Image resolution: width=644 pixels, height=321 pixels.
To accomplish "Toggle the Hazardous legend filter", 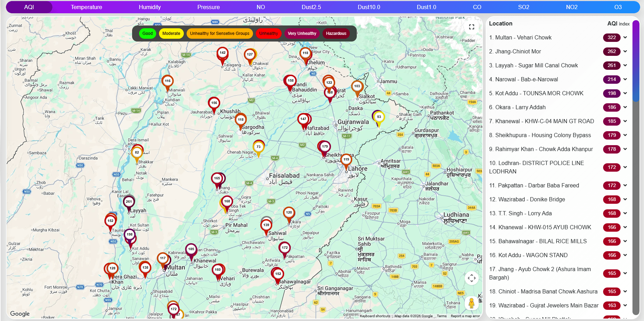I will [336, 33].
